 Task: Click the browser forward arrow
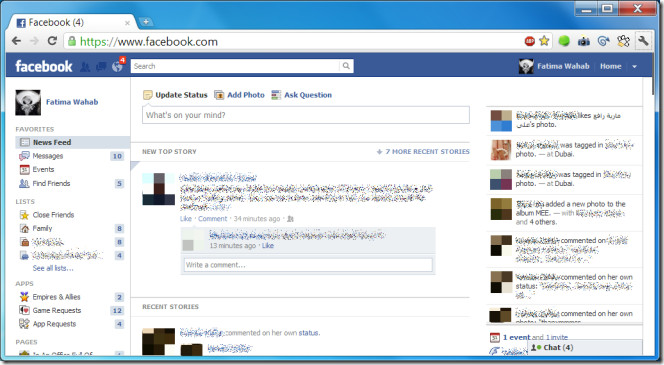(x=35, y=41)
